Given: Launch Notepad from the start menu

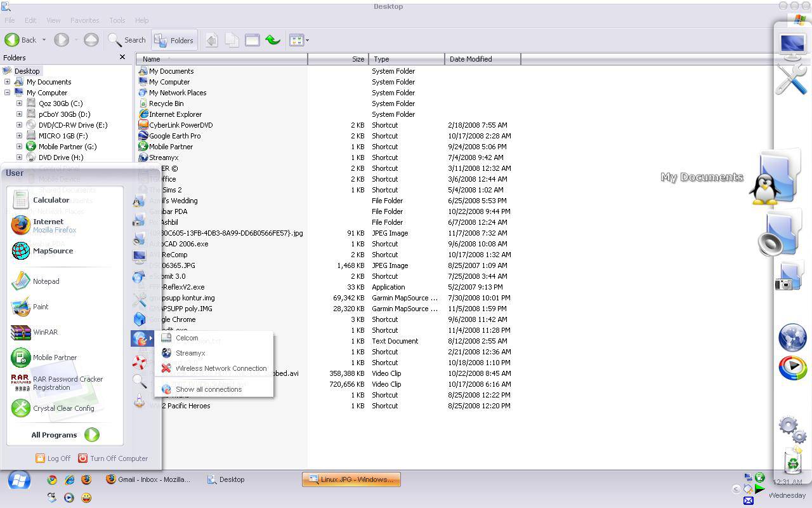Looking at the screenshot, I should [x=36, y=281].
